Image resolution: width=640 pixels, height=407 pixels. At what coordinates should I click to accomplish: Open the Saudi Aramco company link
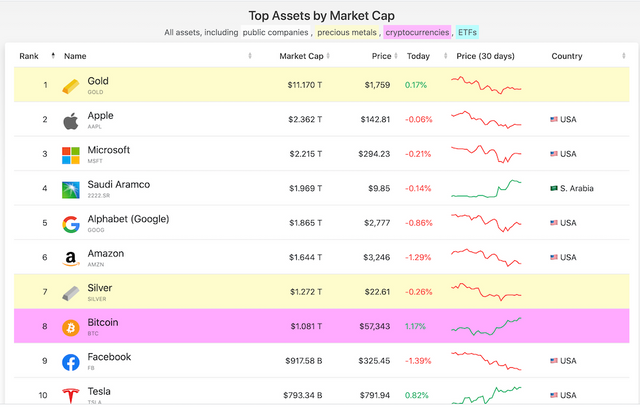(119, 185)
